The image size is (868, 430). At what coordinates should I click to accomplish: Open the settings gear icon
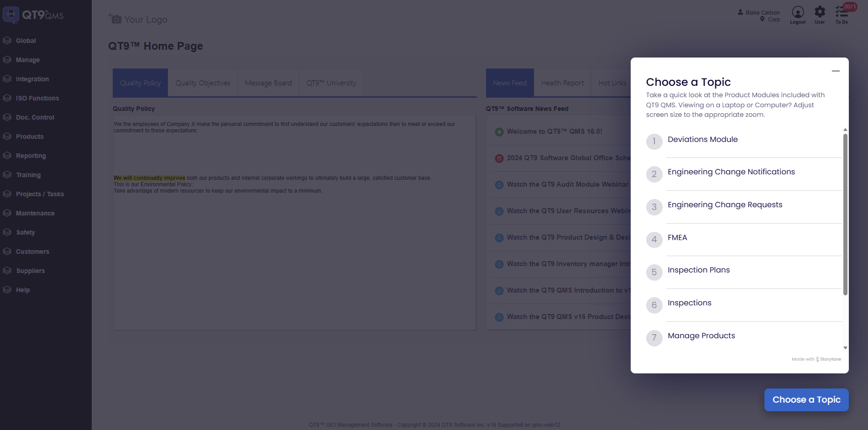click(x=819, y=11)
